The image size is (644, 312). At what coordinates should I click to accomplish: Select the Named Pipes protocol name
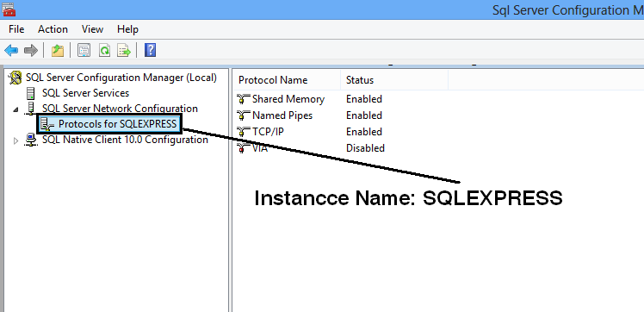click(282, 115)
